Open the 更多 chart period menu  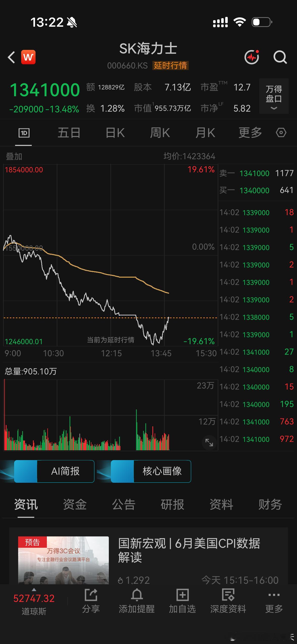tap(250, 133)
